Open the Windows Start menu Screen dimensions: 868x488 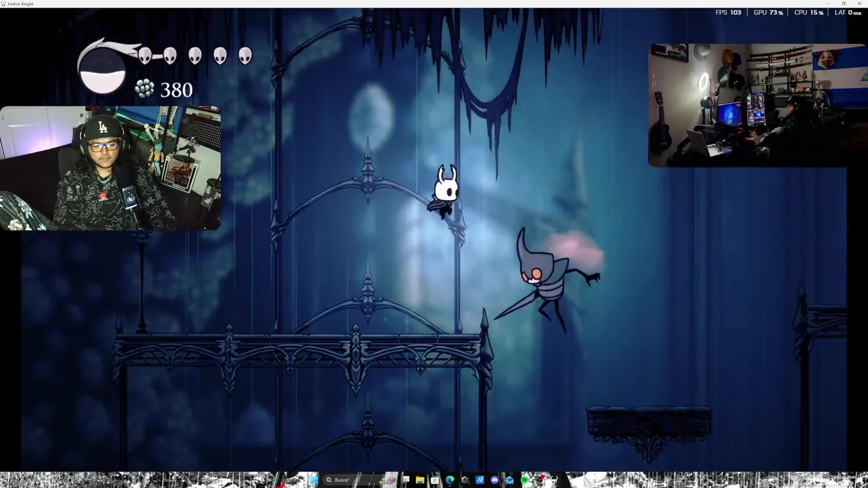point(314,480)
